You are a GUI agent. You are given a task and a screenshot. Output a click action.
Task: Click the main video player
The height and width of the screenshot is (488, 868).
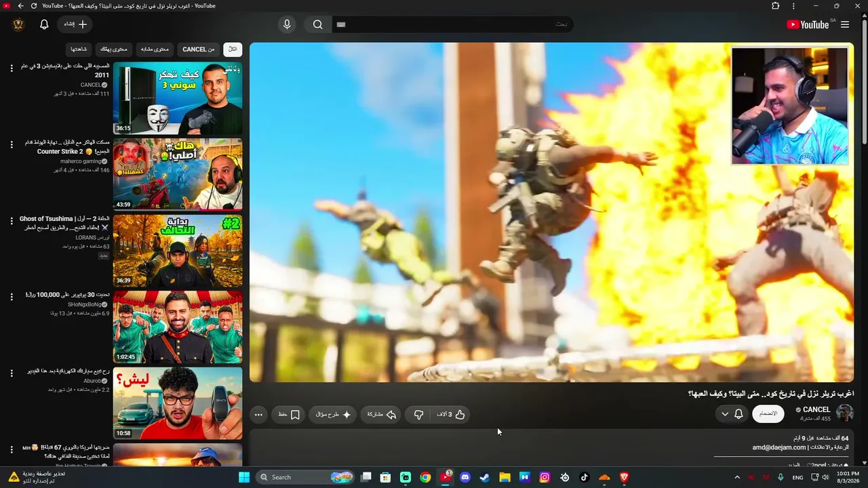(551, 212)
